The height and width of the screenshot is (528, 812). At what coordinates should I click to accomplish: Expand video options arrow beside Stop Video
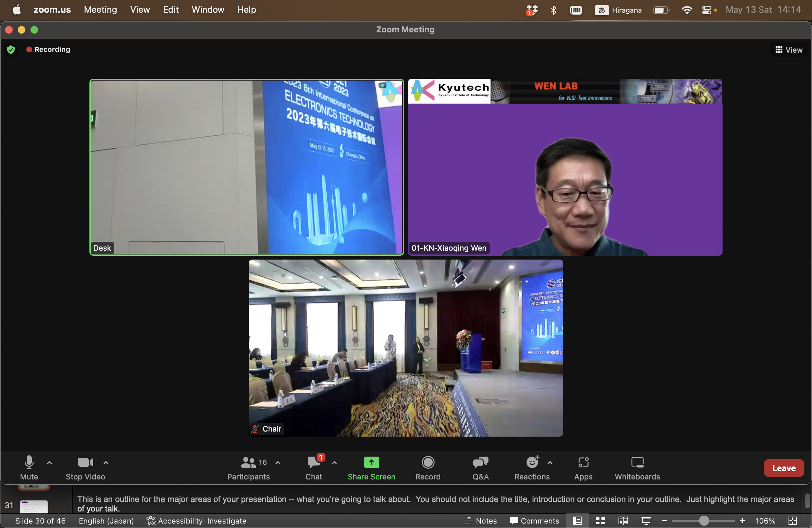click(106, 463)
